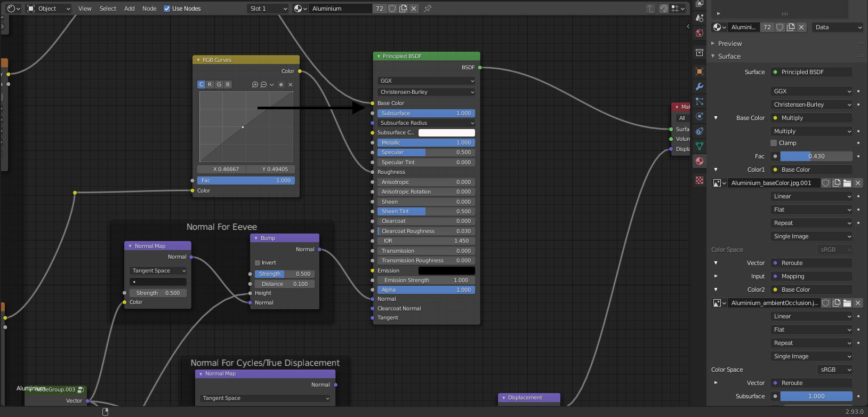
Task: Open Object Constraints properties tab icon
Action: [x=700, y=131]
